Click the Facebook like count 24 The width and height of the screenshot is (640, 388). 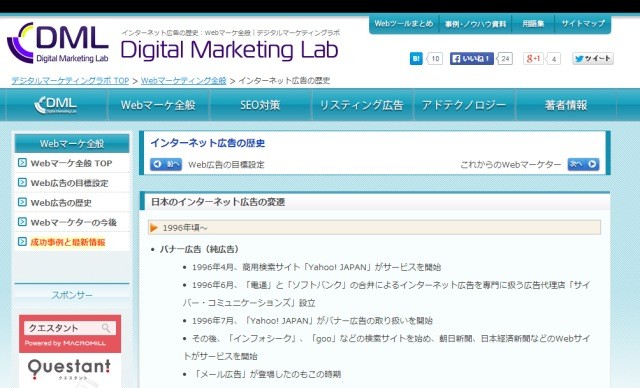[505, 59]
